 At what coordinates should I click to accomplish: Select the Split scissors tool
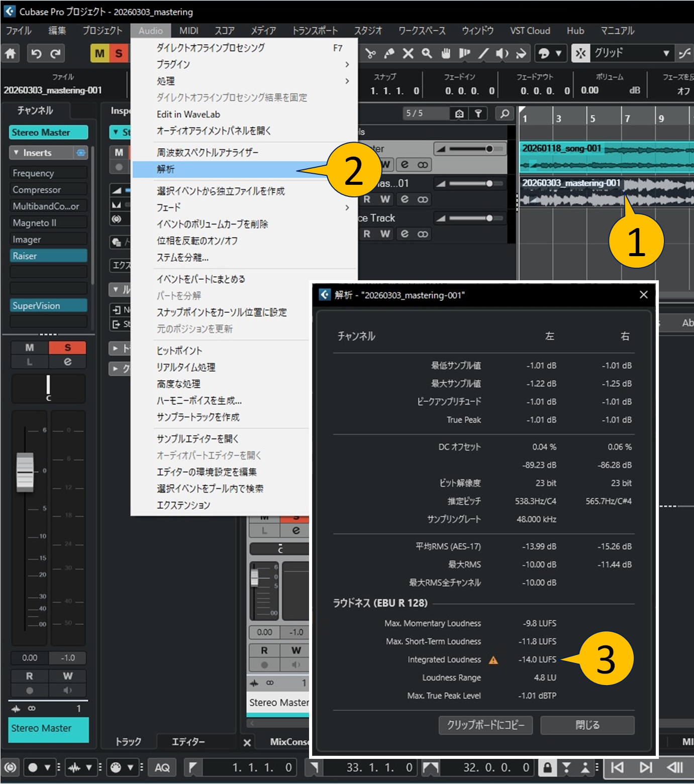click(371, 53)
